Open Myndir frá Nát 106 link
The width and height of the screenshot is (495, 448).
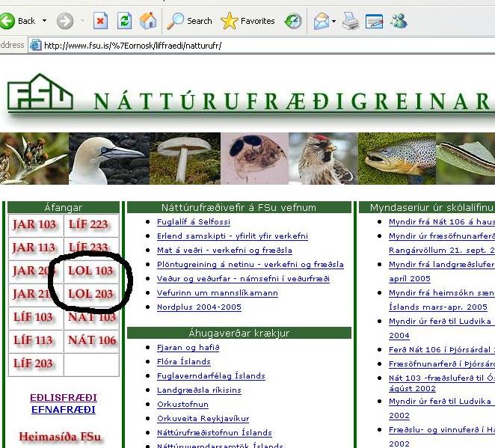pos(442,222)
